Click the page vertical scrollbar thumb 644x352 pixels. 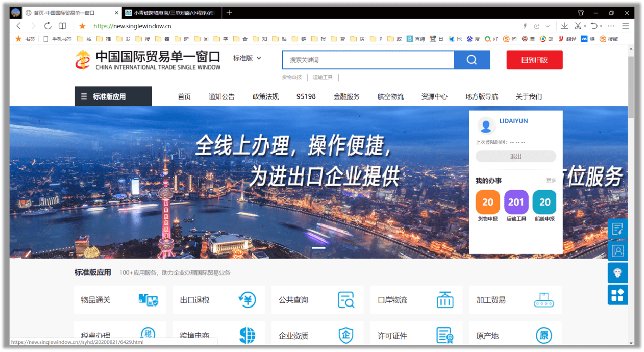point(631,87)
